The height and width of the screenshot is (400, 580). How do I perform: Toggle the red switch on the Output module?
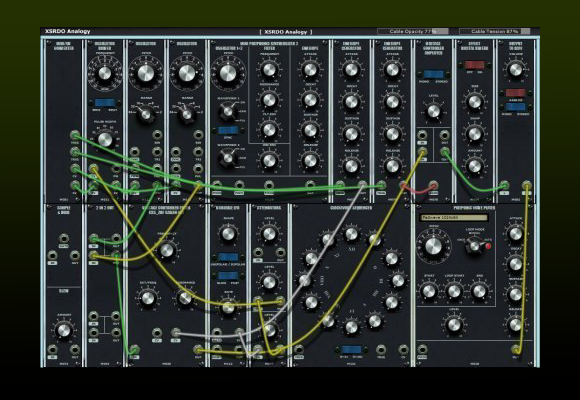tap(515, 93)
